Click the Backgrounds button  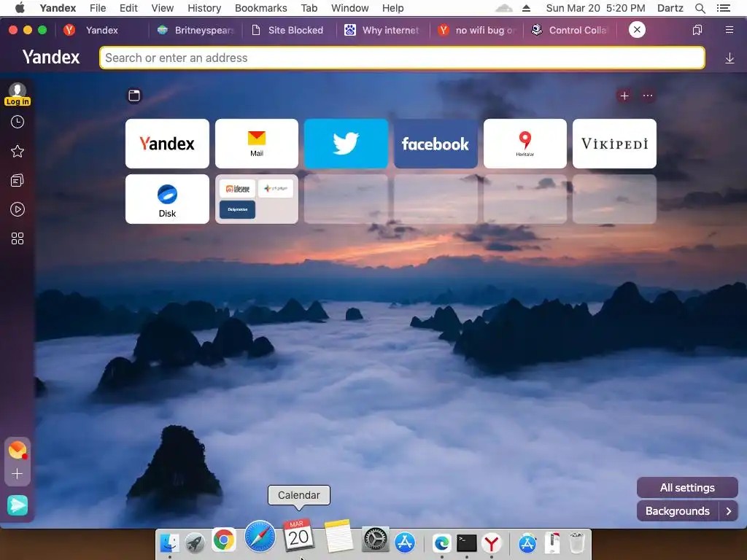pos(678,511)
